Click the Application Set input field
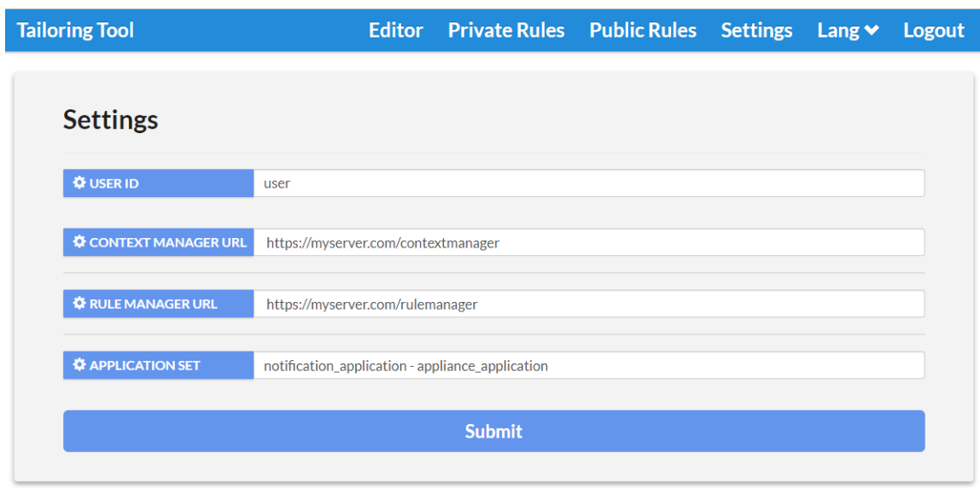Image resolution: width=980 pixels, height=488 pixels. [x=589, y=365]
